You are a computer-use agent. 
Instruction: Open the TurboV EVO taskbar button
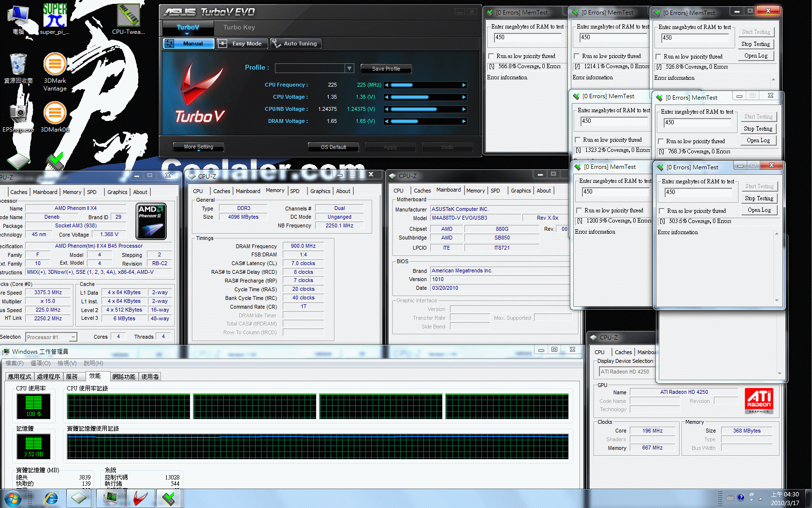140,498
